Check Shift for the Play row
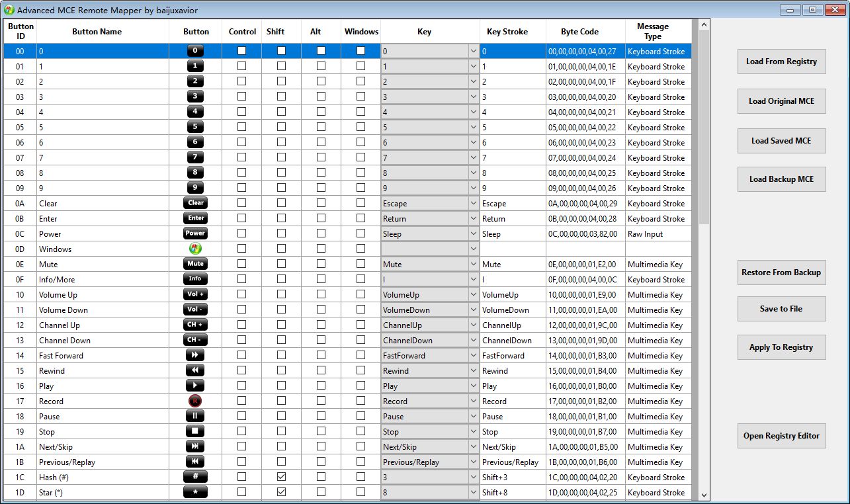The image size is (850, 504). (x=281, y=386)
